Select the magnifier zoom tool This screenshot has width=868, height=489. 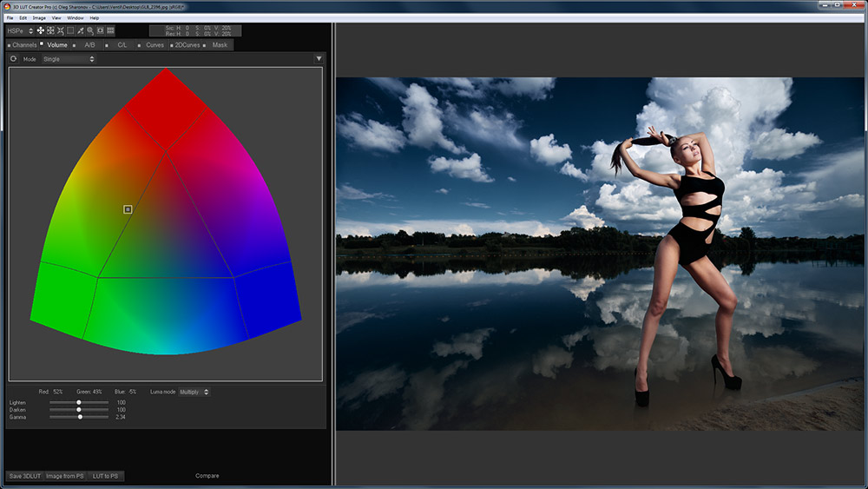(x=90, y=30)
